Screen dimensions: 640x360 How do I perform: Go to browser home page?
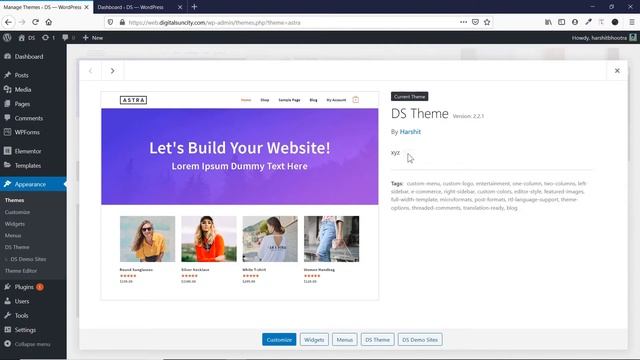[49, 22]
